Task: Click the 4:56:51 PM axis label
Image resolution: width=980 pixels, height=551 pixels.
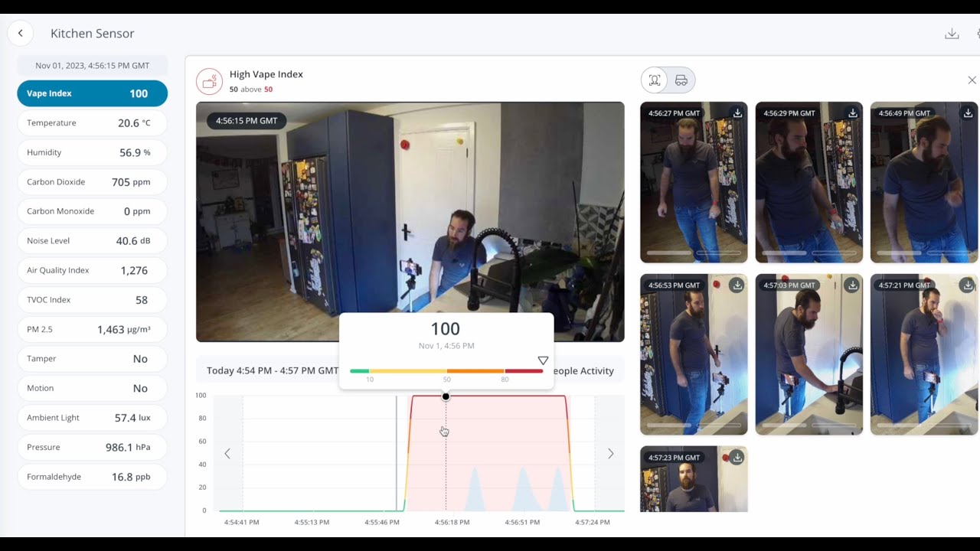Action: pyautogui.click(x=522, y=523)
